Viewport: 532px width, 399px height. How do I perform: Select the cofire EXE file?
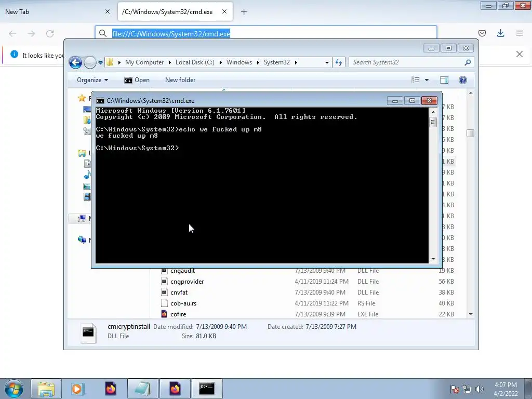[178, 314]
